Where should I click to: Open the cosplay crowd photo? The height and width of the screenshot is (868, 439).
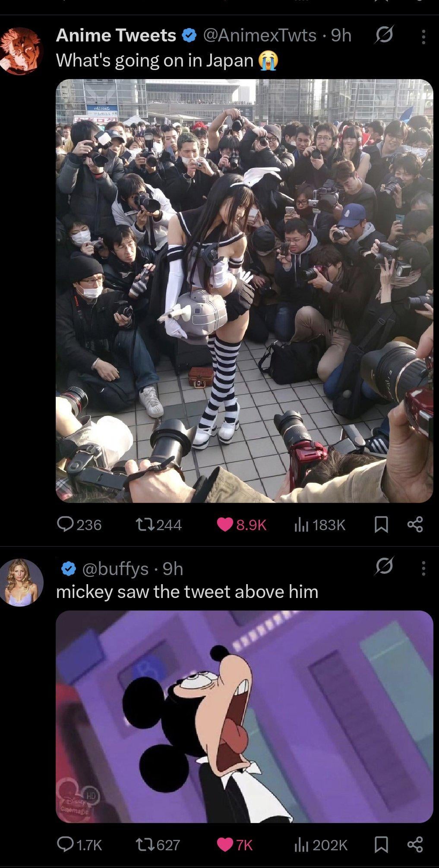tap(244, 291)
